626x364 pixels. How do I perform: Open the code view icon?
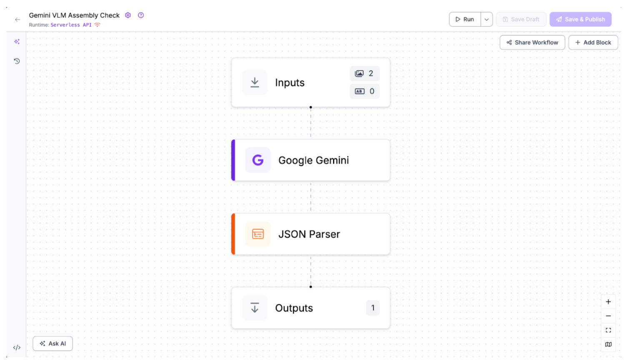[17, 347]
